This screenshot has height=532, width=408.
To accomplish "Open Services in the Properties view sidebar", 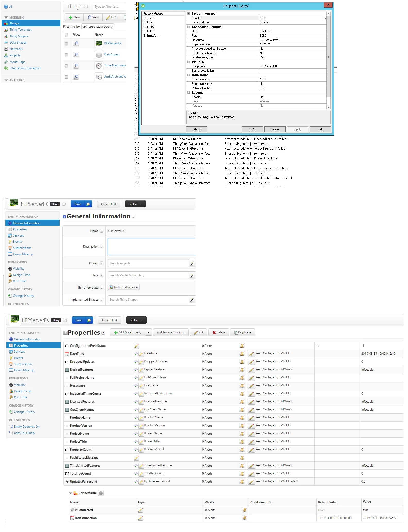I will click(x=19, y=352).
